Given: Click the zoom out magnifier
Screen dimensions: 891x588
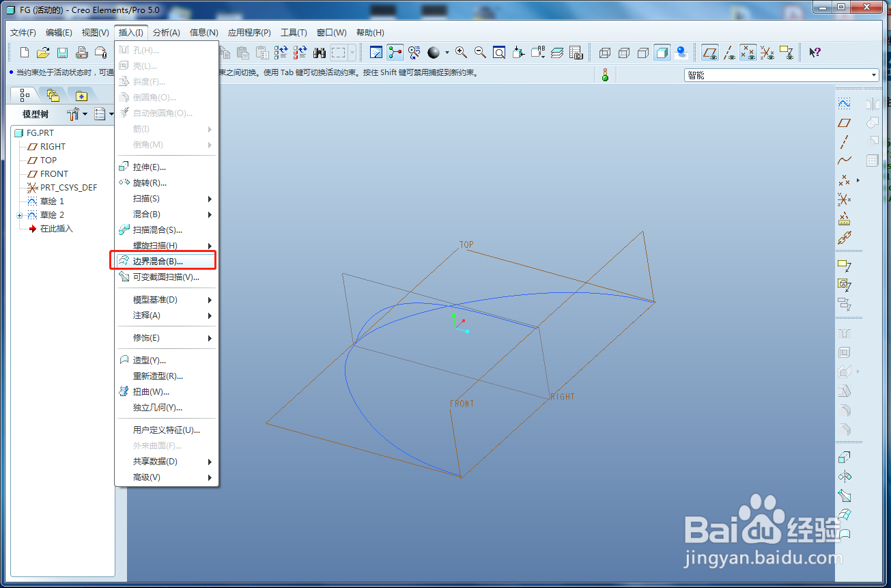Looking at the screenshot, I should coord(481,53).
